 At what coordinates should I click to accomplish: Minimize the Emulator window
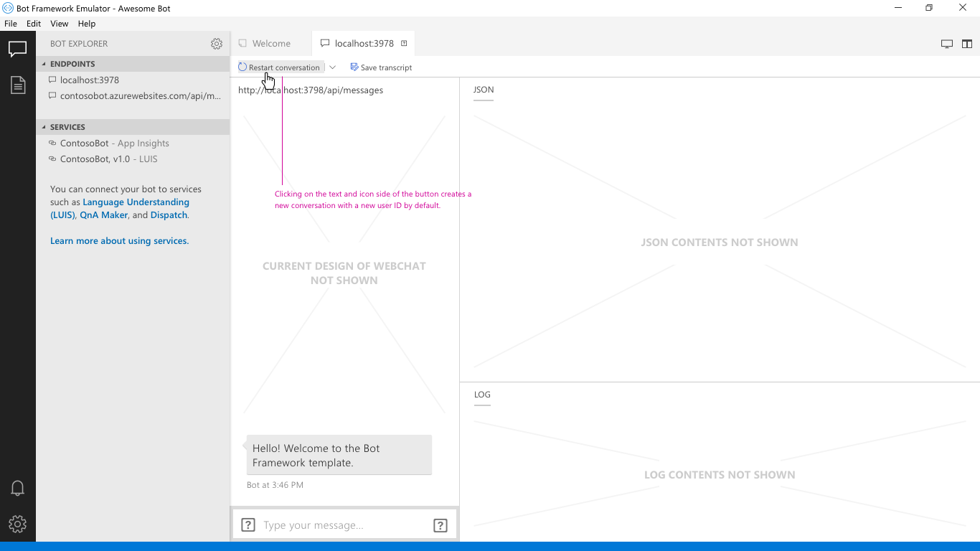898,8
